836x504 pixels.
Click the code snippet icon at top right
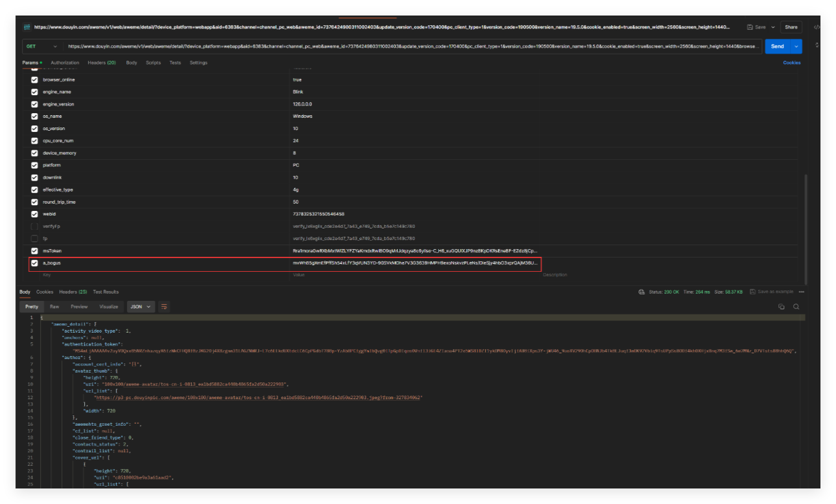[817, 27]
